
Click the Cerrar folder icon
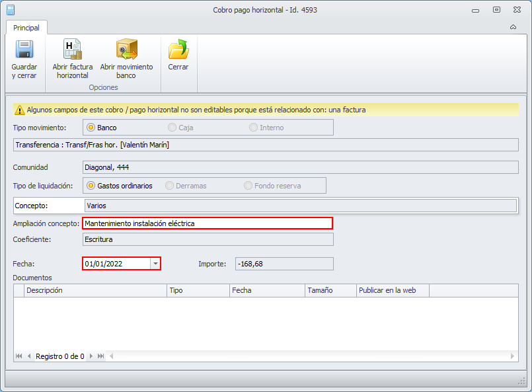click(178, 50)
